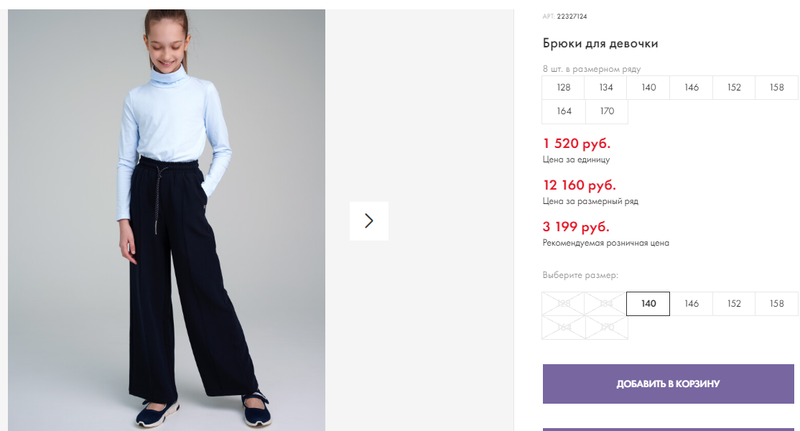Choose size 152 under Выберите размер
This screenshot has width=800, height=431.
(734, 303)
